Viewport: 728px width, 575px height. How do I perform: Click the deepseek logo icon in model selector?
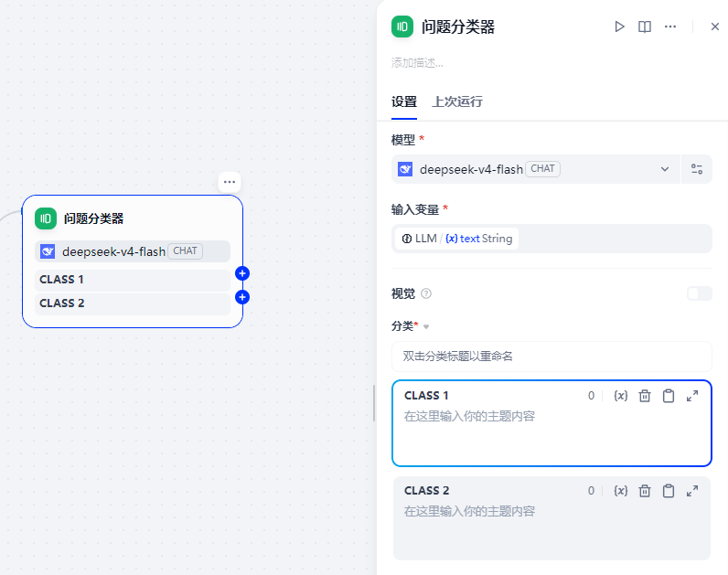405,169
